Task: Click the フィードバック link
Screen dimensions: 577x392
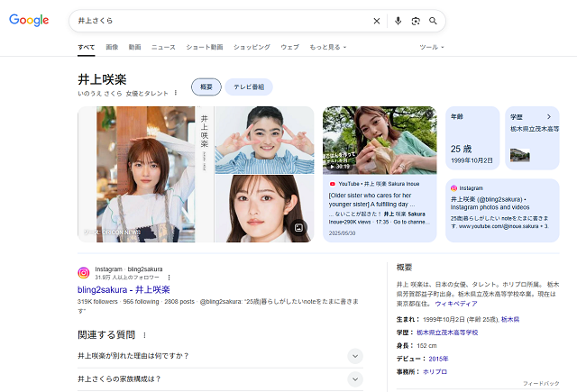Action: pos(541,384)
